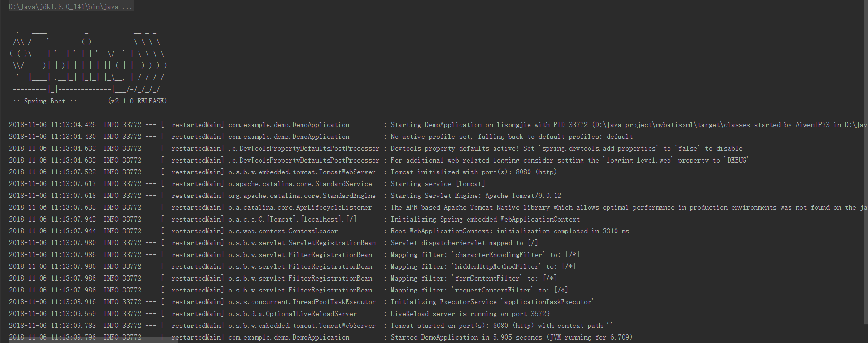The height and width of the screenshot is (343, 868).
Task: Click timestamp '2018-11-06 11:13:08.916'
Action: coord(52,302)
